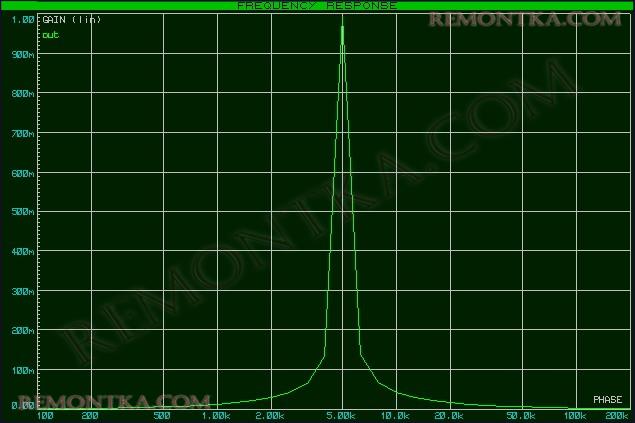635x423 pixels.
Task: Click the 10.0k frequency axis label
Action: [398, 415]
